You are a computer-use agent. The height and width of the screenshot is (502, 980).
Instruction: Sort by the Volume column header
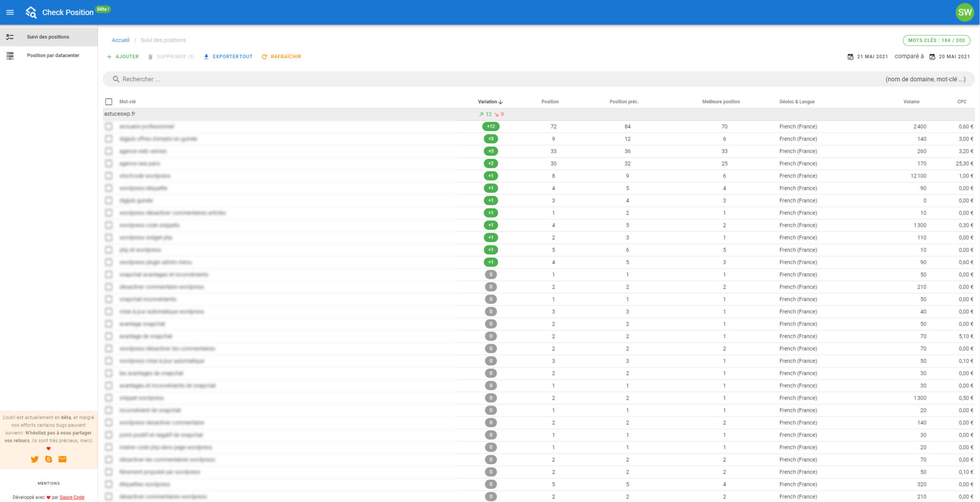pos(911,102)
